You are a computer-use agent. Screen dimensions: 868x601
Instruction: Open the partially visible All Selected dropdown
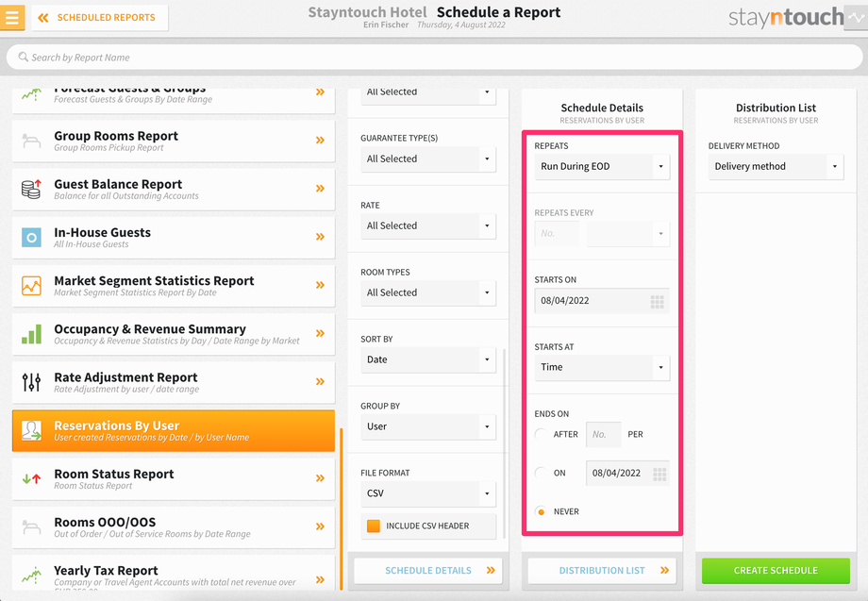coord(428,96)
